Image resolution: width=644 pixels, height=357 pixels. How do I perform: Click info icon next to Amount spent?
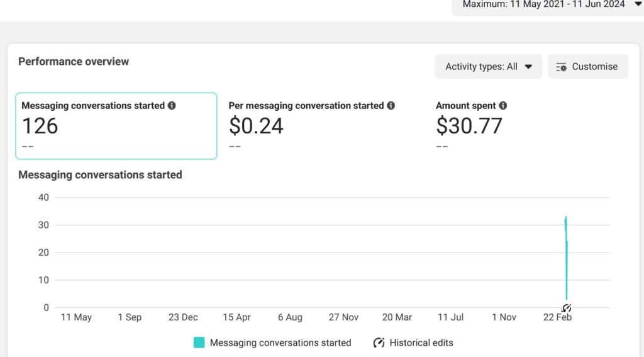pyautogui.click(x=502, y=106)
